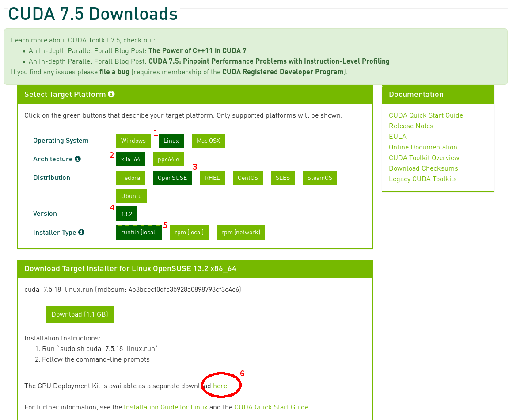Go to Legacy CUDA Toolkits
The image size is (513, 420).
422,179
